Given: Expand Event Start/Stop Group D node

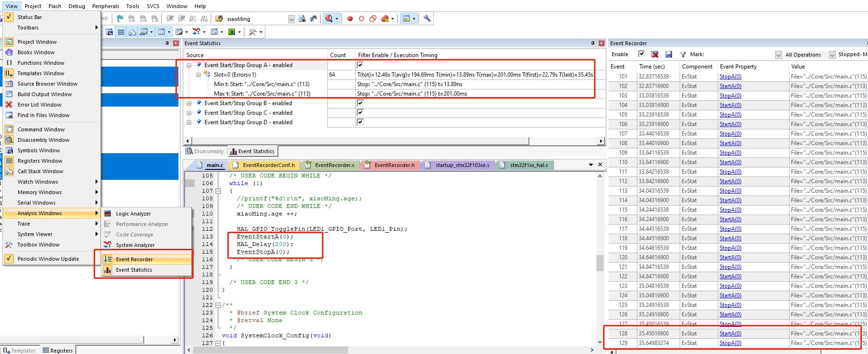Looking at the screenshot, I should tap(189, 122).
